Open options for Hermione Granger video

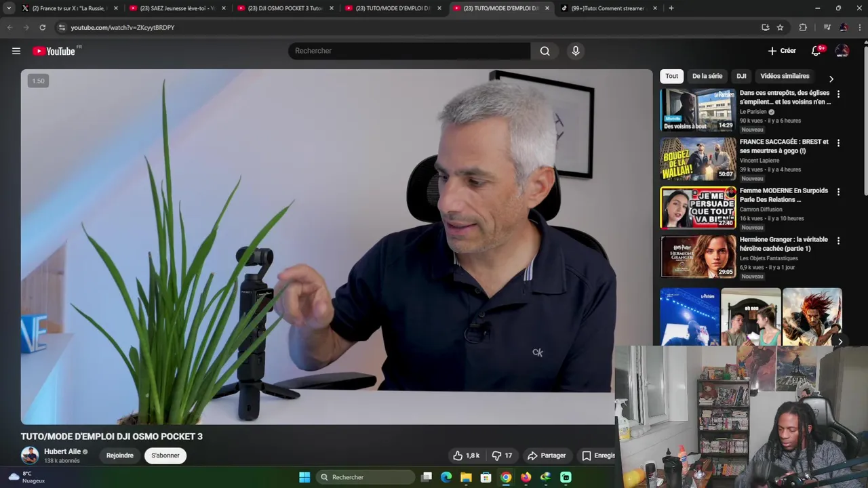click(x=838, y=241)
